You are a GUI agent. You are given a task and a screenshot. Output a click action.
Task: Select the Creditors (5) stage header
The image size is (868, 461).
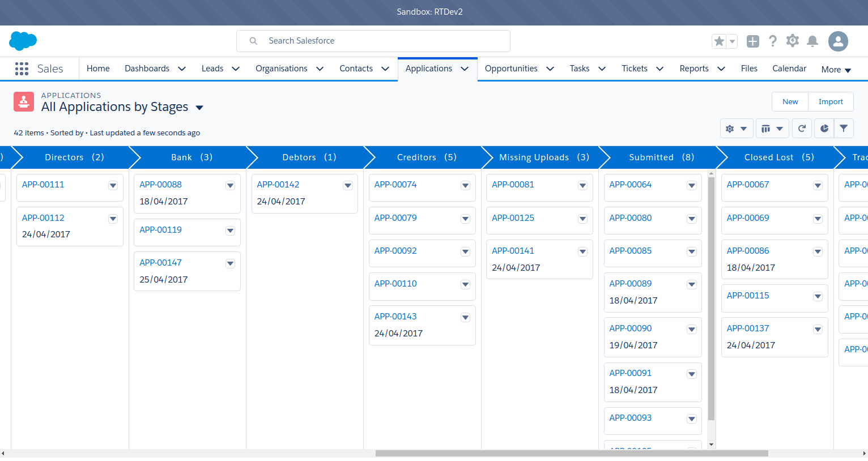(x=426, y=157)
